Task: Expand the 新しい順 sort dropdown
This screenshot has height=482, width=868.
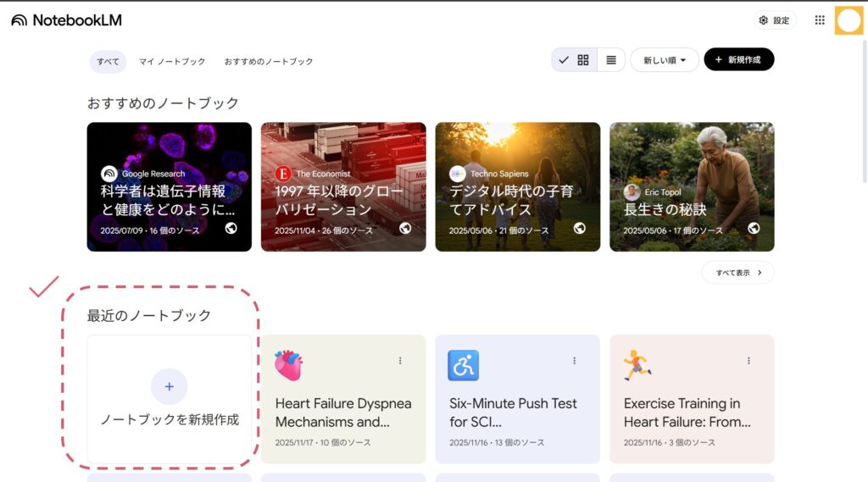Action: point(664,60)
